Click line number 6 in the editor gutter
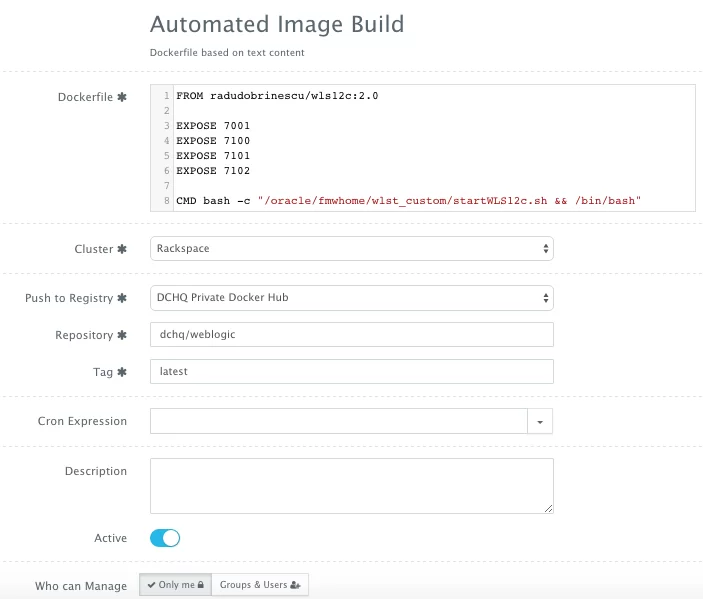Viewport: 703px width, 599px height. [167, 171]
